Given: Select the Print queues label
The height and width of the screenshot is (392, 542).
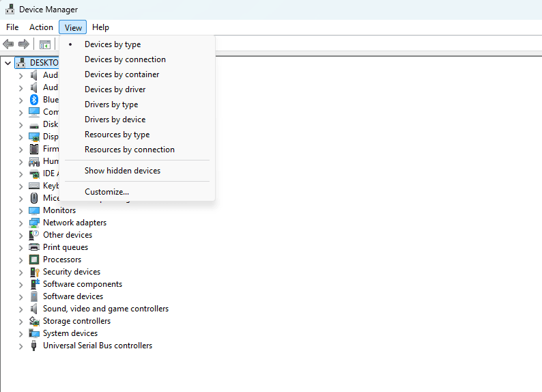Looking at the screenshot, I should (66, 247).
